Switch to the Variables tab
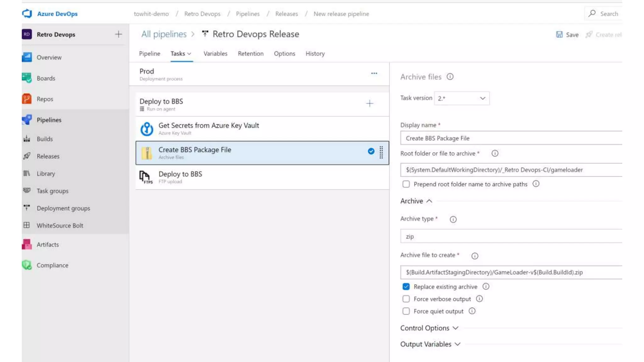 [215, 54]
